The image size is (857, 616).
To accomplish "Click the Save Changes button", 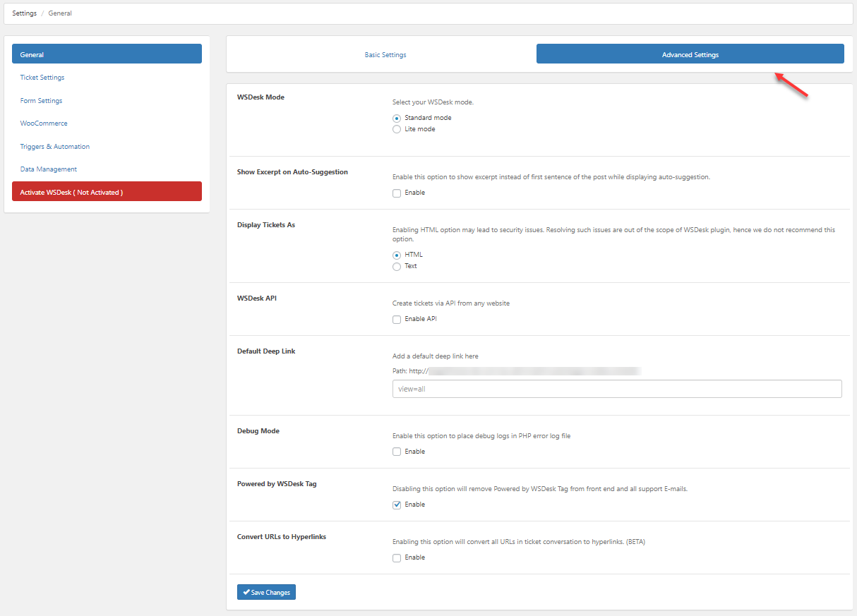I will [x=266, y=592].
